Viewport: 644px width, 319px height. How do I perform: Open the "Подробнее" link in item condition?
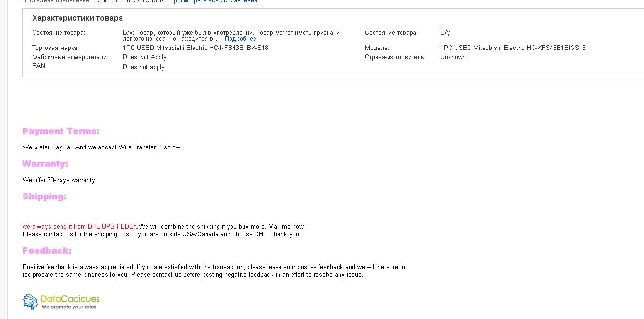(240, 39)
